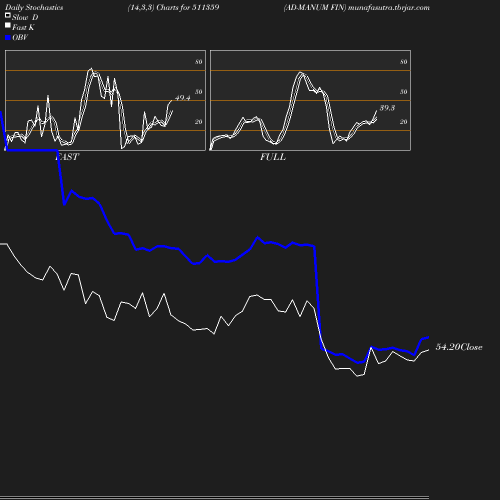Click the blue OBV legend swatch
This screenshot has height=500, width=500.
pyautogui.click(x=8, y=38)
